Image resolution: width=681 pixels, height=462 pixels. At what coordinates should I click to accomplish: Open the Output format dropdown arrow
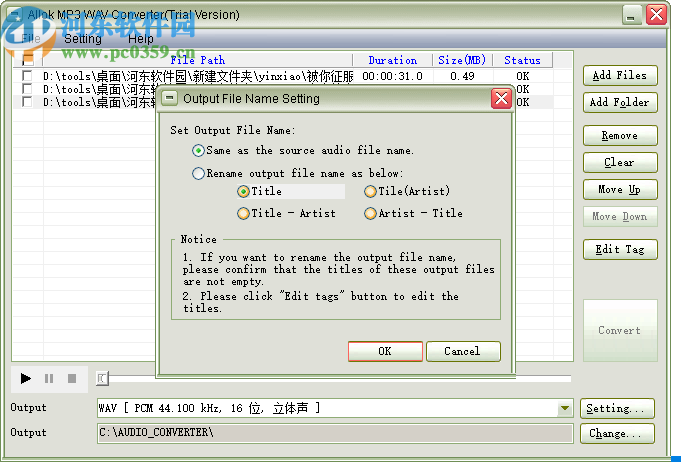(x=565, y=408)
